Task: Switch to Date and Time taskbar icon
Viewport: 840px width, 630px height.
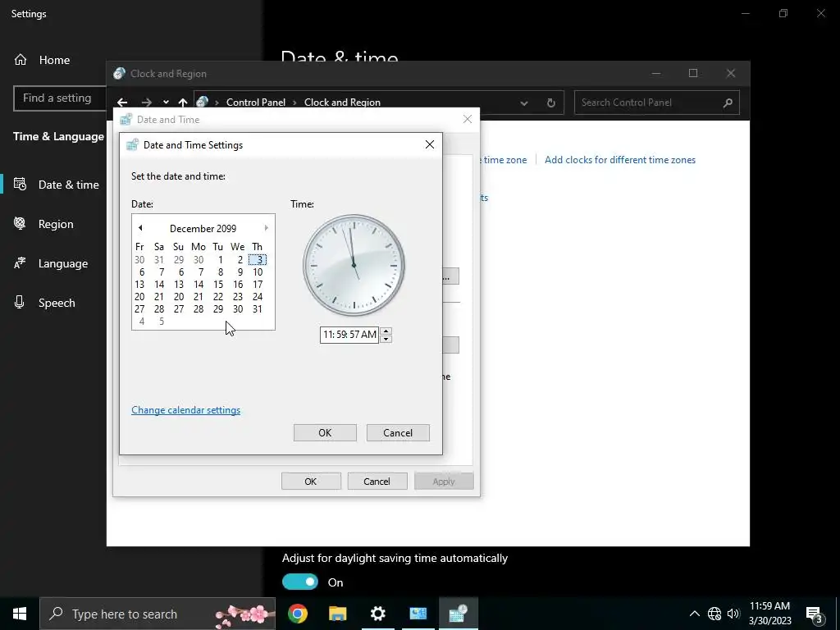Action: coord(458,614)
